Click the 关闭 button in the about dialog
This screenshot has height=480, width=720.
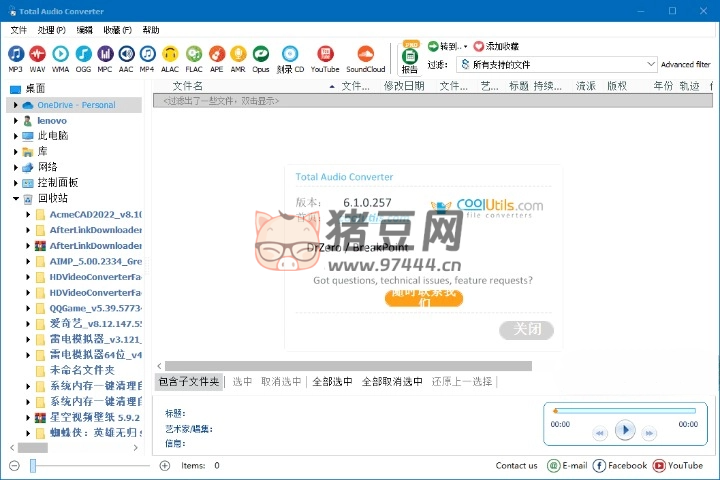[x=526, y=330]
